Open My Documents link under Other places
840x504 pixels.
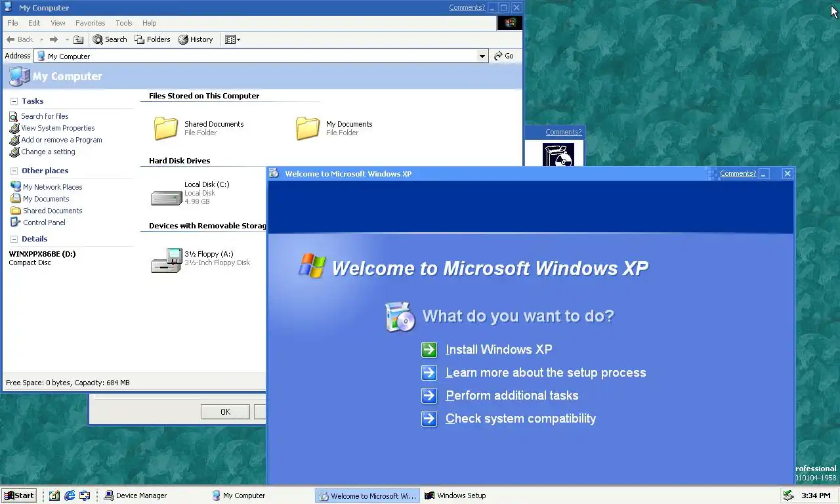[46, 199]
